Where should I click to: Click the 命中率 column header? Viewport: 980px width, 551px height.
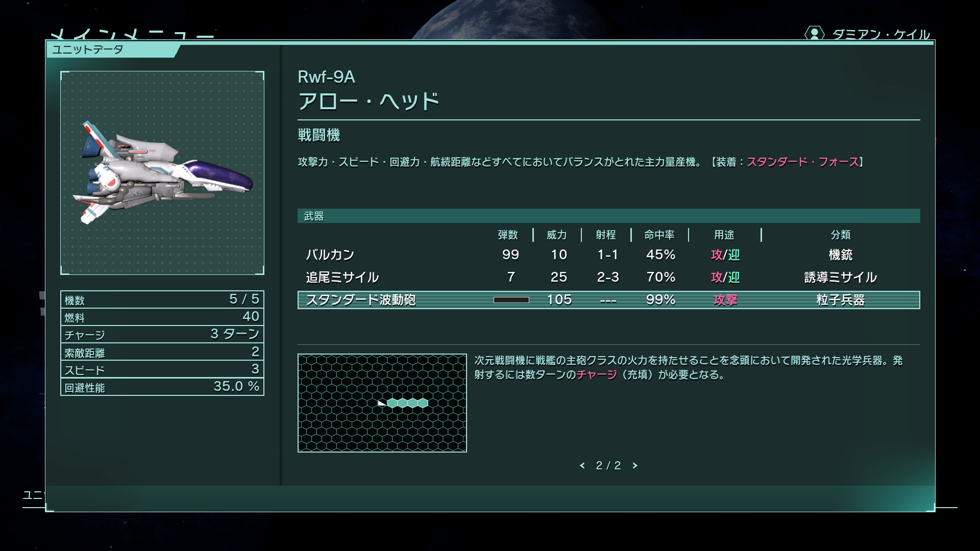[x=659, y=235]
